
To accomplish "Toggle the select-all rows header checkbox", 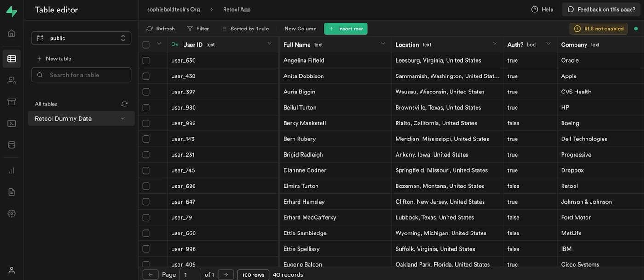I will [146, 45].
